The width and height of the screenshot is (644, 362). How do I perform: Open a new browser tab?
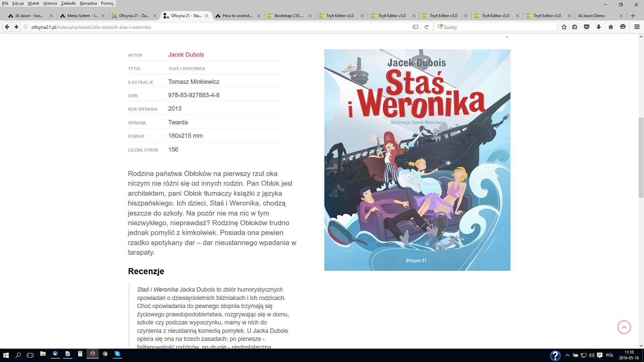click(633, 16)
